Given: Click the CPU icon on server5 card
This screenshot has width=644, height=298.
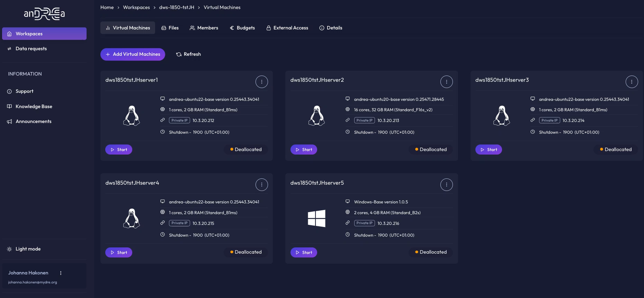Looking at the screenshot, I should click(347, 212).
